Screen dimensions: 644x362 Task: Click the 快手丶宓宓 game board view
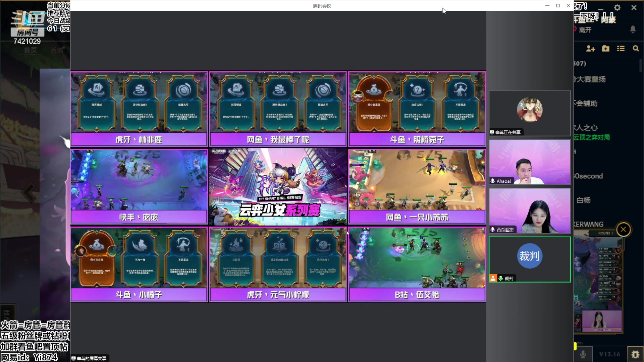[139, 180]
